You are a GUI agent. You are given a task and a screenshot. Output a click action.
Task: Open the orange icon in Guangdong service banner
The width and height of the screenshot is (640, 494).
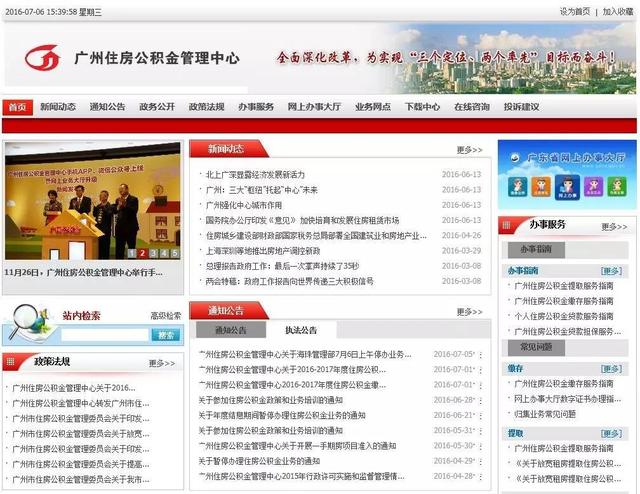(541, 187)
